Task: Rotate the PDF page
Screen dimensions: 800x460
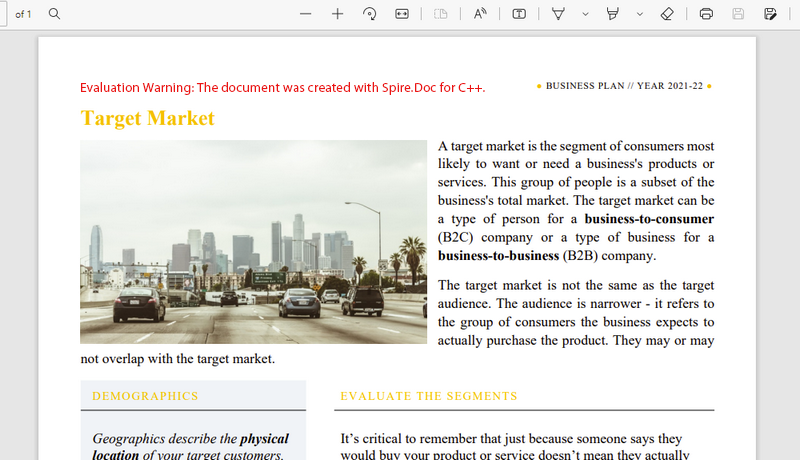Action: pyautogui.click(x=369, y=14)
